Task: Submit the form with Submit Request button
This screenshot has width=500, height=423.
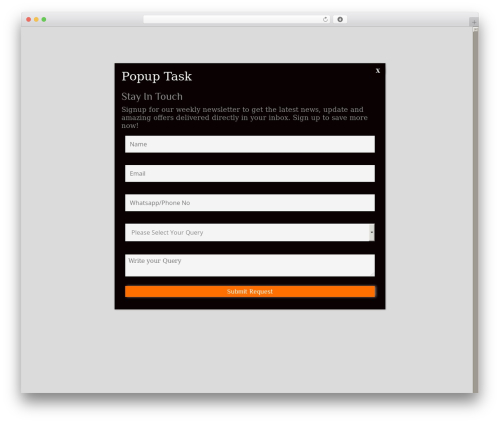Action: click(250, 291)
